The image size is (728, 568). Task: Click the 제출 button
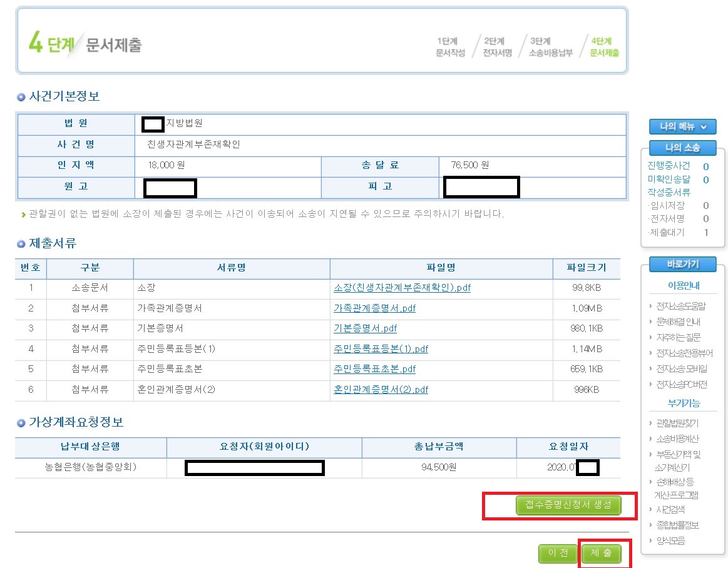point(602,553)
